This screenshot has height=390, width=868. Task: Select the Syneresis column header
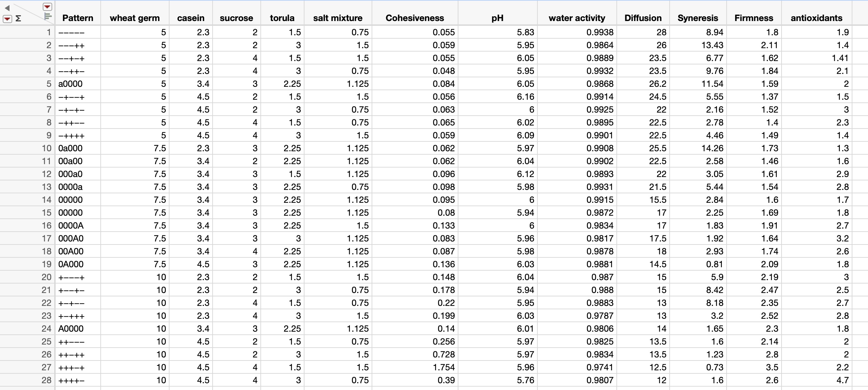(697, 18)
